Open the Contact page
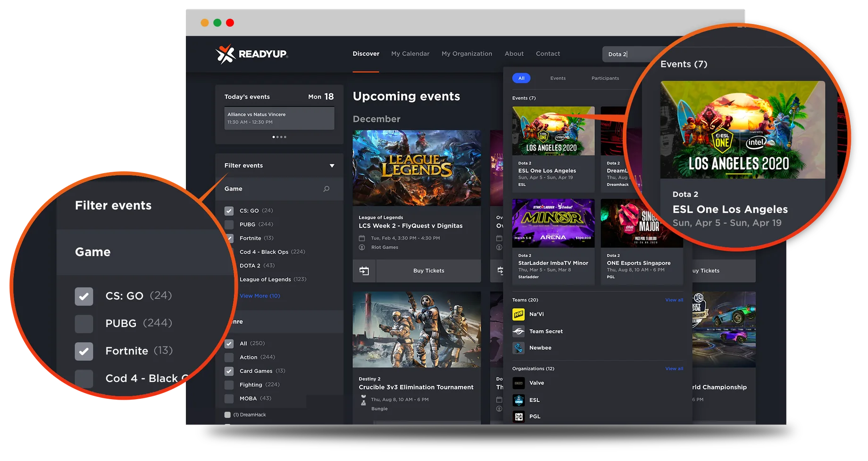This screenshot has width=868, height=461. 548,54
